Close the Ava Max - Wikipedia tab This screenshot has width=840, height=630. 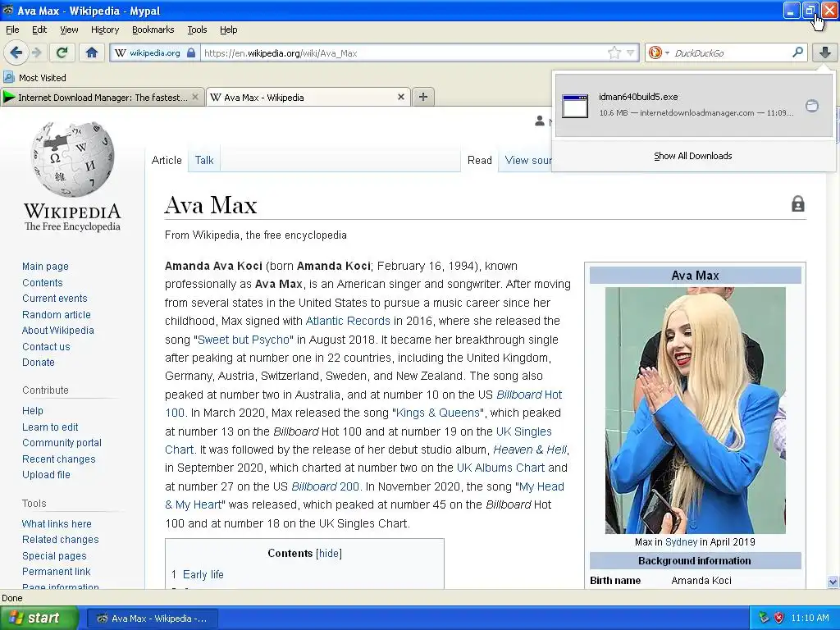click(400, 97)
